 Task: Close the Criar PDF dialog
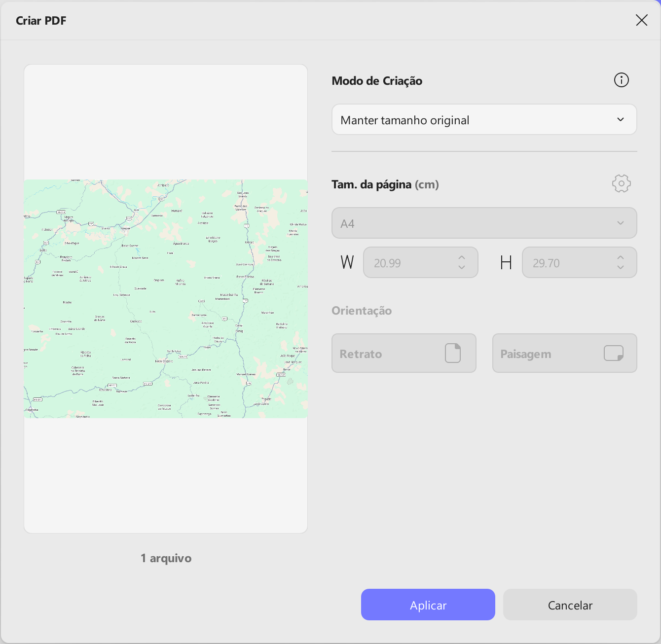click(x=641, y=20)
